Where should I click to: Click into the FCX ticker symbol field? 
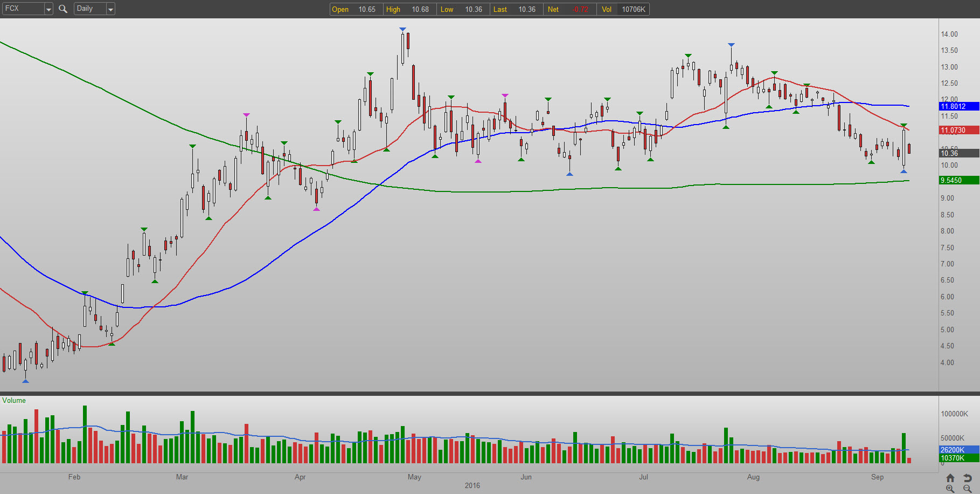point(23,9)
